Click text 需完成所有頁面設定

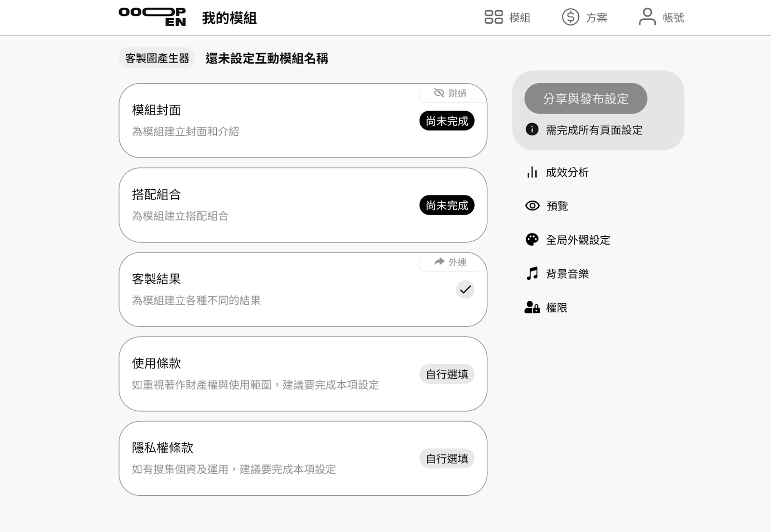tap(594, 130)
